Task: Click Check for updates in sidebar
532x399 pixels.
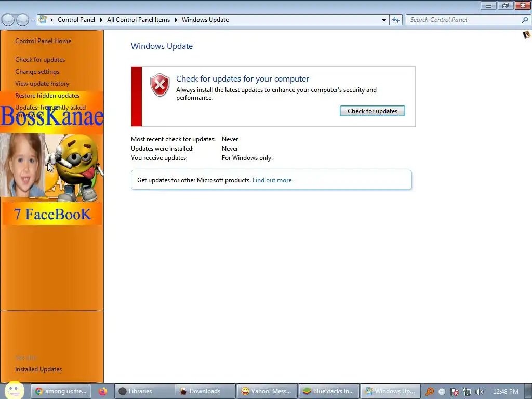Action: click(40, 60)
